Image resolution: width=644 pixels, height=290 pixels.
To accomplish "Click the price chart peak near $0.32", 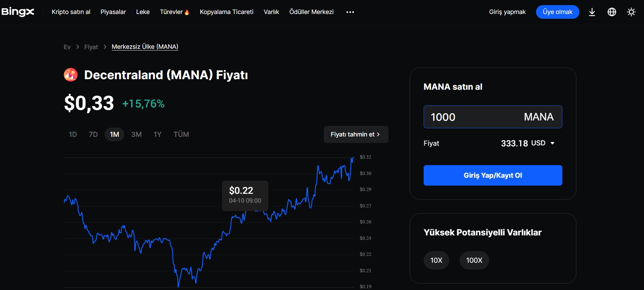I will pyautogui.click(x=353, y=158).
